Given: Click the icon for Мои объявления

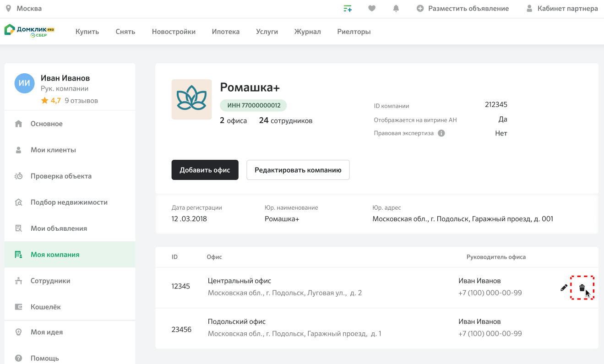Looking at the screenshot, I should point(19,228).
